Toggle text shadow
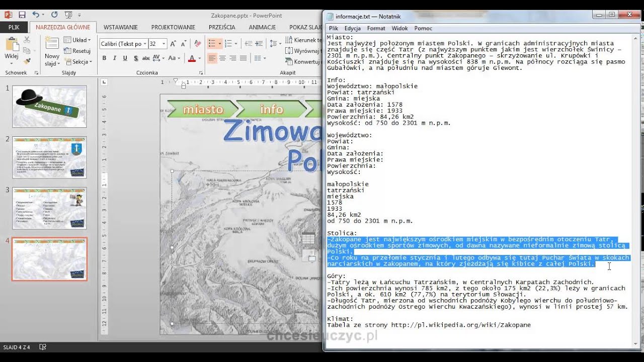This screenshot has height=362, width=644. click(136, 58)
